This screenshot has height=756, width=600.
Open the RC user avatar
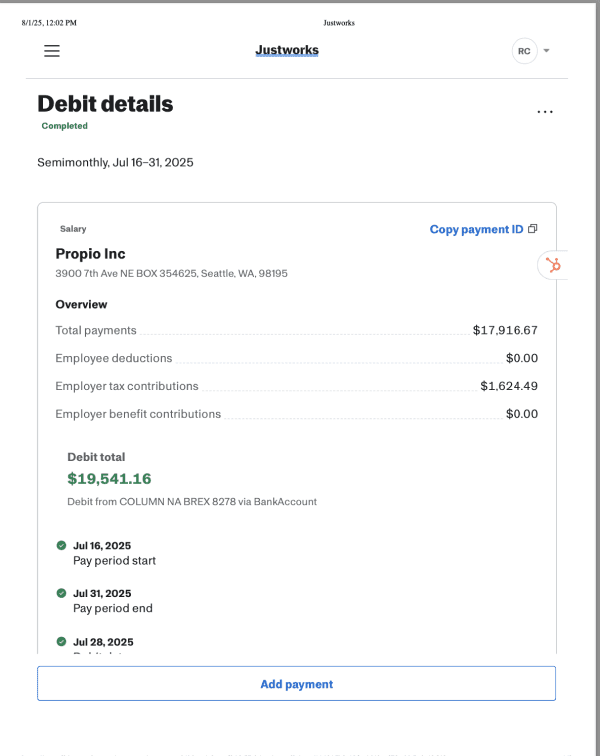[524, 51]
